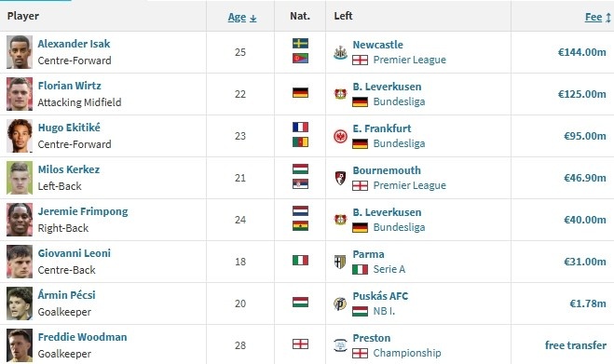Open the B. Leverkusen link in Wirtz row

387,87
